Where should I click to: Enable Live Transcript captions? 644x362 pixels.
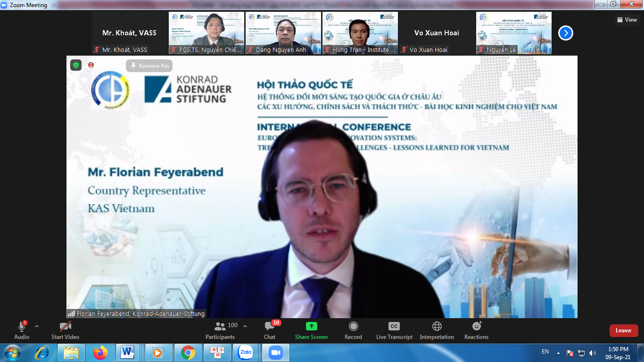pos(394,330)
